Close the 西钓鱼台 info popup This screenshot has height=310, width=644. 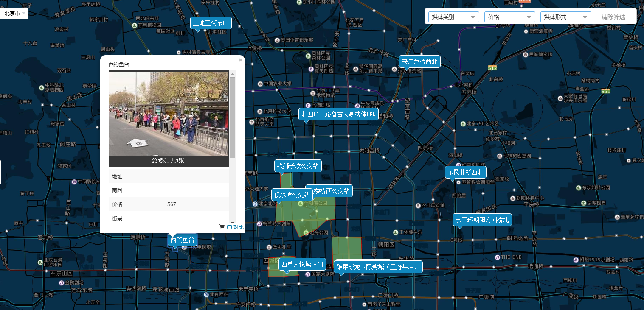tap(240, 60)
